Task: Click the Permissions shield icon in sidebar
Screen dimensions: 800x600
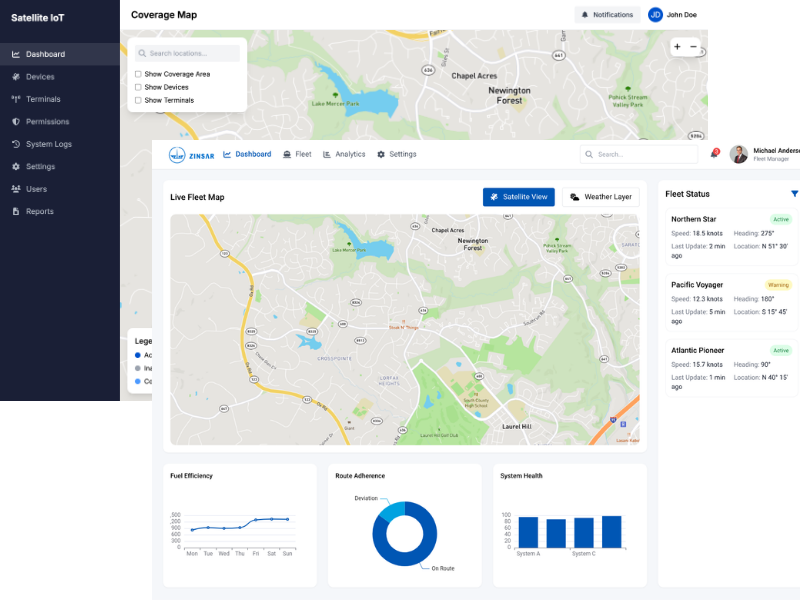Action: 16,121
